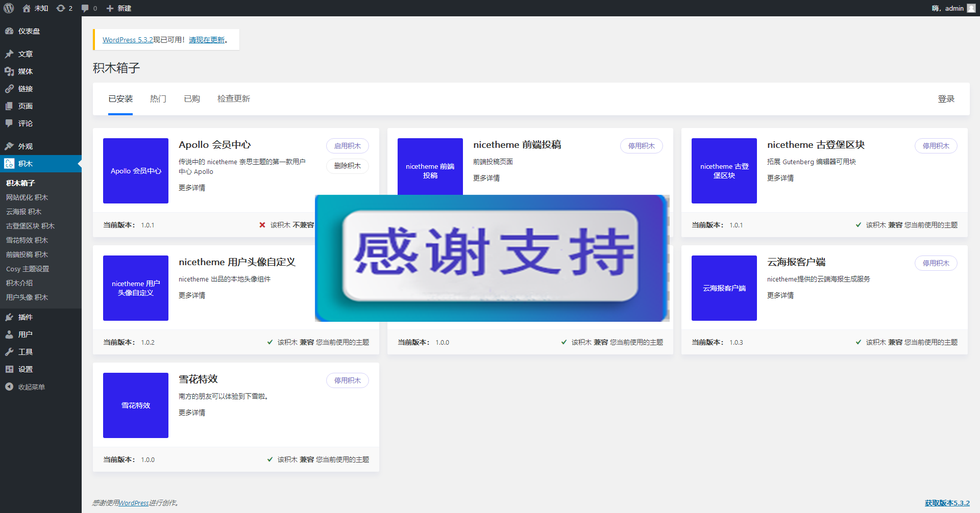Screen dimensions: 980x513
Task: Click 请现在更新 update link
Action: coord(207,40)
